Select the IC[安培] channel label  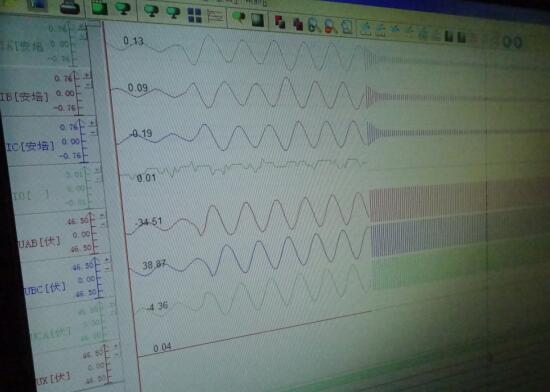[31, 147]
